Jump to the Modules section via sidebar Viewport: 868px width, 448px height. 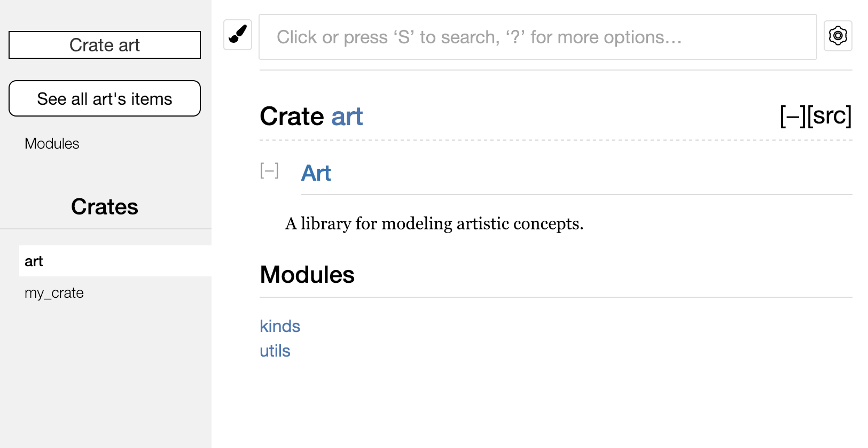52,143
